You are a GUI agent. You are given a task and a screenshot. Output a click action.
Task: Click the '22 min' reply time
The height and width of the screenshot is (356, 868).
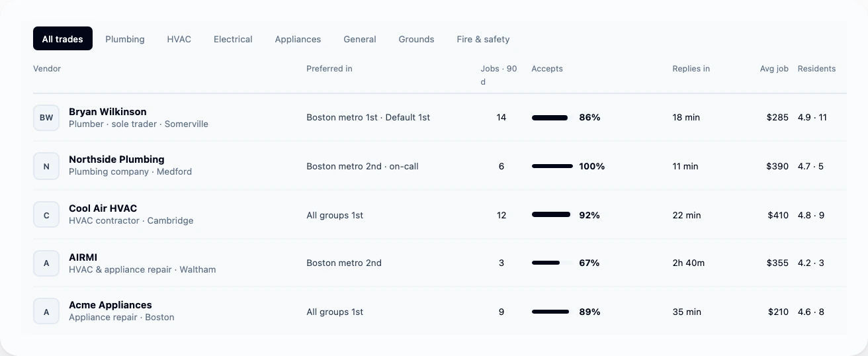[x=687, y=216]
